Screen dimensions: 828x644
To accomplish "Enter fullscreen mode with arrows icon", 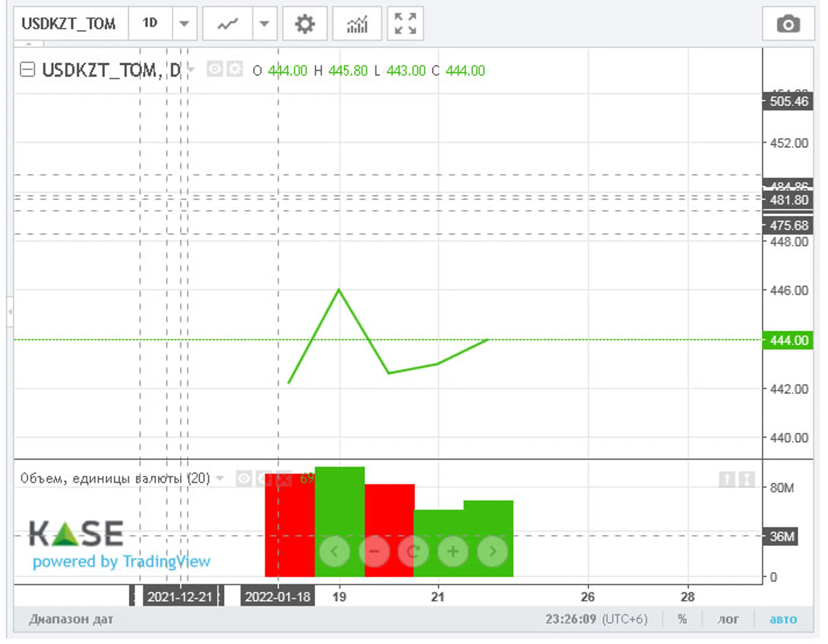I will (x=405, y=24).
